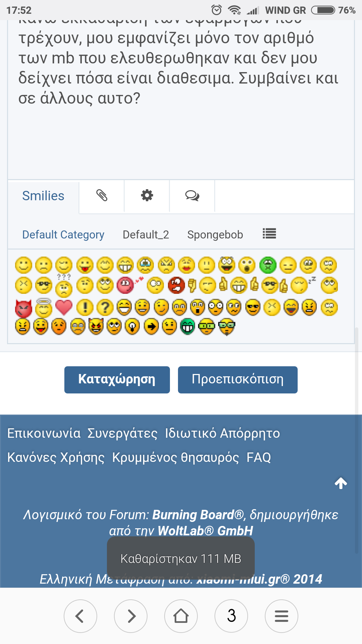Tap the battery indicator
The height and width of the screenshot is (644, 362).
[323, 10]
